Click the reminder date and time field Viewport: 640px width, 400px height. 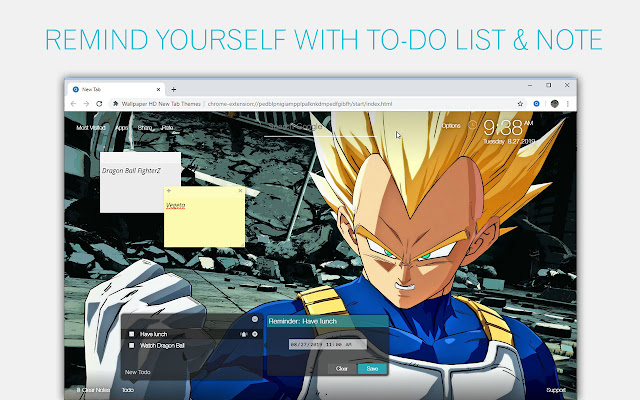(x=328, y=344)
